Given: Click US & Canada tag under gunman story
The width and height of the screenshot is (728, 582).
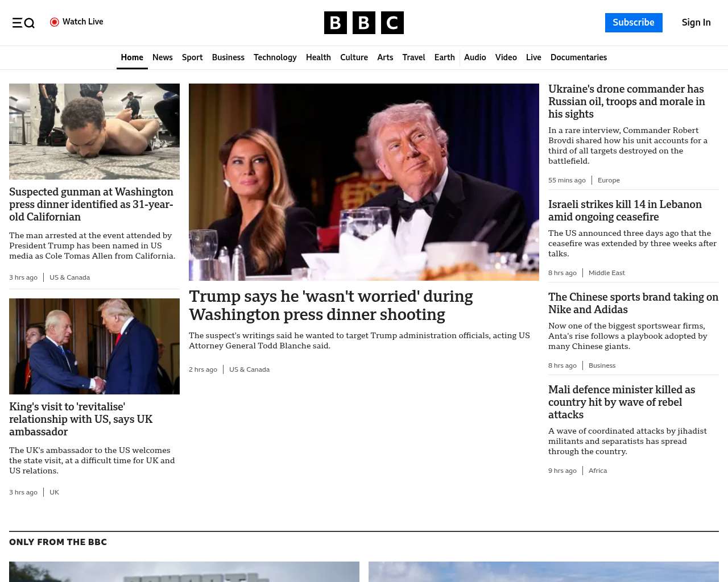Looking at the screenshot, I should [69, 277].
